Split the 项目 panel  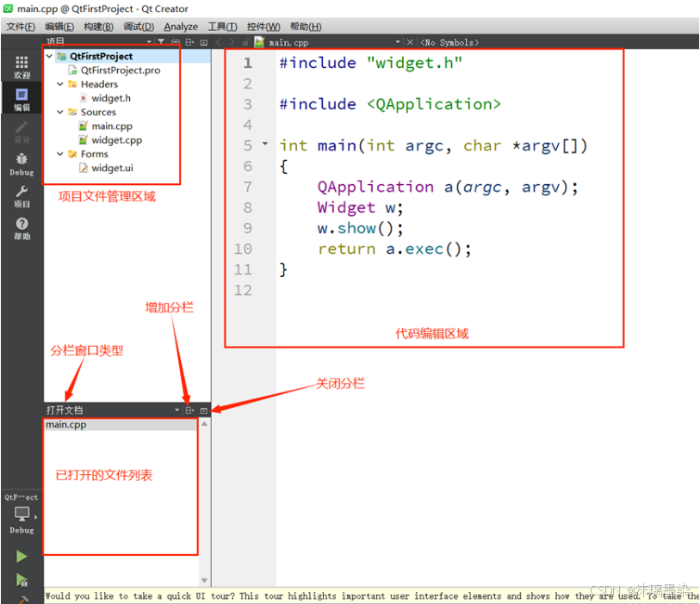(x=189, y=42)
